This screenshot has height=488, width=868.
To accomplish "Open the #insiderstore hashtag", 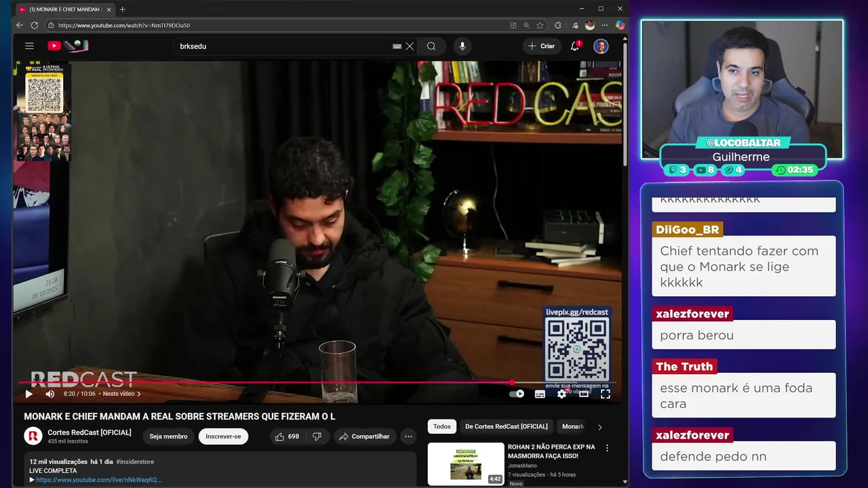I will (x=135, y=462).
